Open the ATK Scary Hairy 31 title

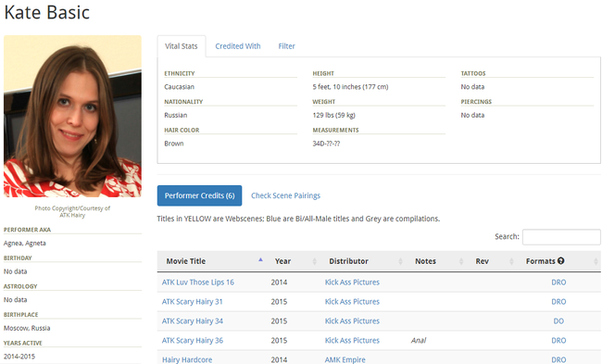[x=192, y=301]
